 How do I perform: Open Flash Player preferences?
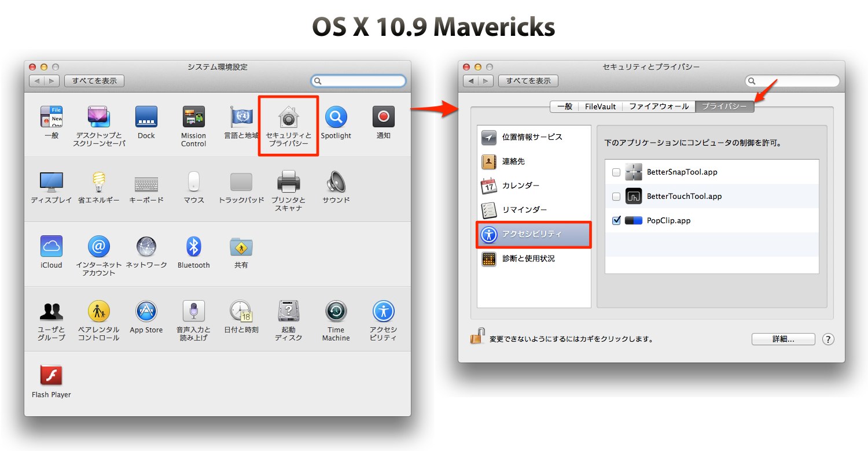[52, 376]
